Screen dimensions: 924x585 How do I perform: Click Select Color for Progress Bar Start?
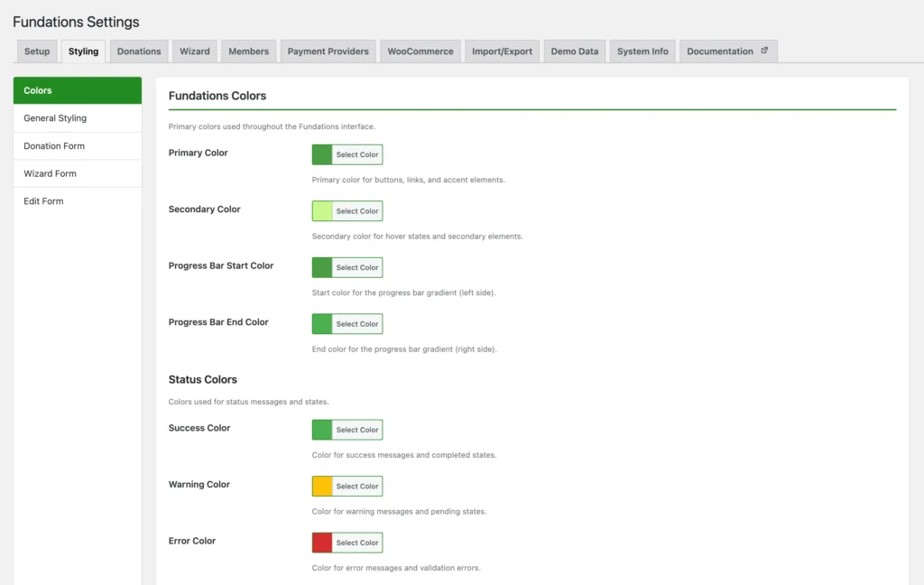tap(357, 267)
